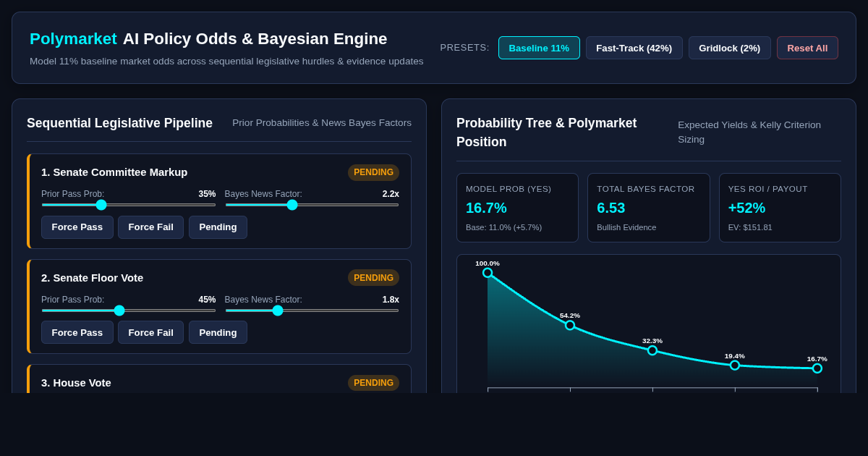Force Fail the Senate Floor Vote

(150, 332)
